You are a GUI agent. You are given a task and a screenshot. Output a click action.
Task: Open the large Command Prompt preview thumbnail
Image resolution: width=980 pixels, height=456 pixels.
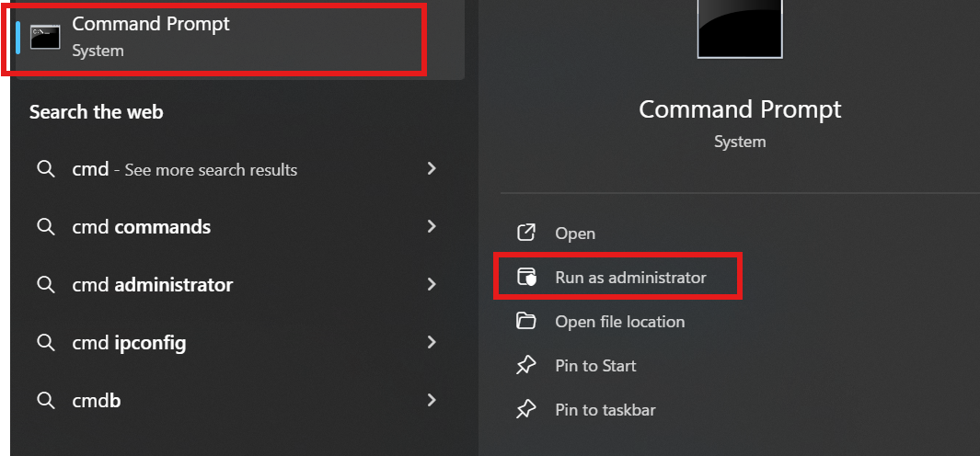(x=740, y=28)
